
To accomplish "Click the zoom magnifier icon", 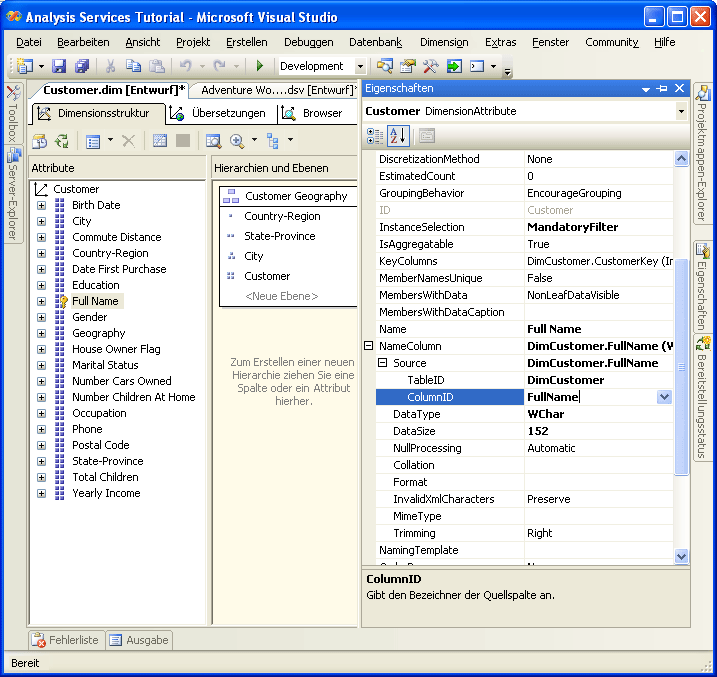I will [x=237, y=141].
